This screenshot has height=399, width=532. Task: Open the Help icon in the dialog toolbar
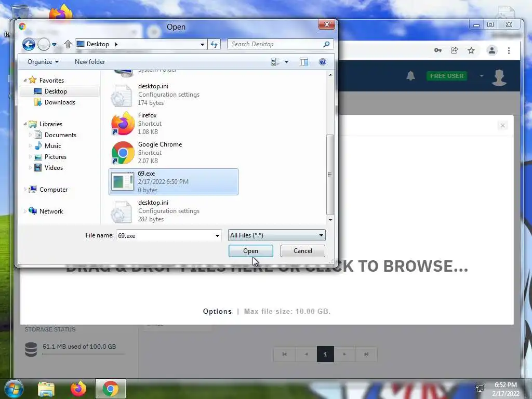point(323,62)
